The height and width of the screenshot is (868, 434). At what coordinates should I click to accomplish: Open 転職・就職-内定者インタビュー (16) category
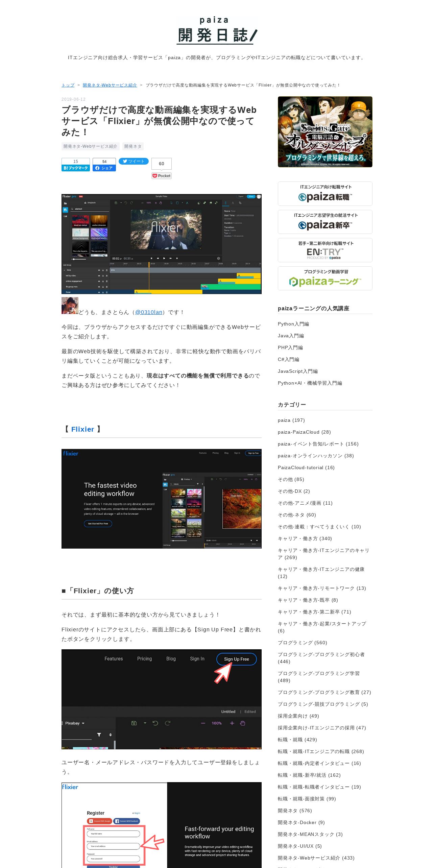click(x=319, y=763)
